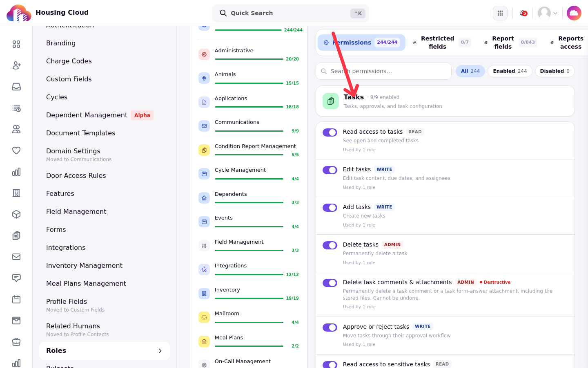Open Charge Codes settings
The image size is (588, 368).
(105, 61)
